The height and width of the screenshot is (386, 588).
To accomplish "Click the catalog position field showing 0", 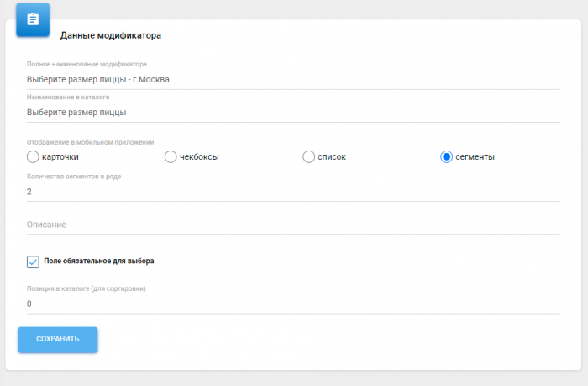I will [292, 304].
